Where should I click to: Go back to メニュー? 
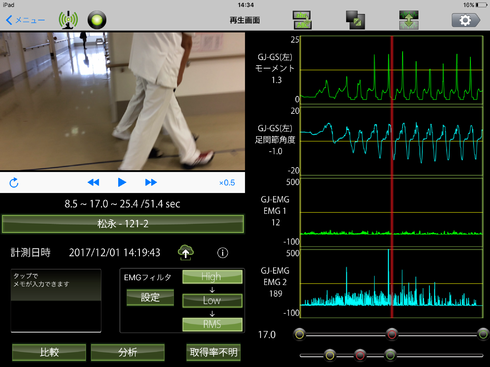tap(25, 20)
